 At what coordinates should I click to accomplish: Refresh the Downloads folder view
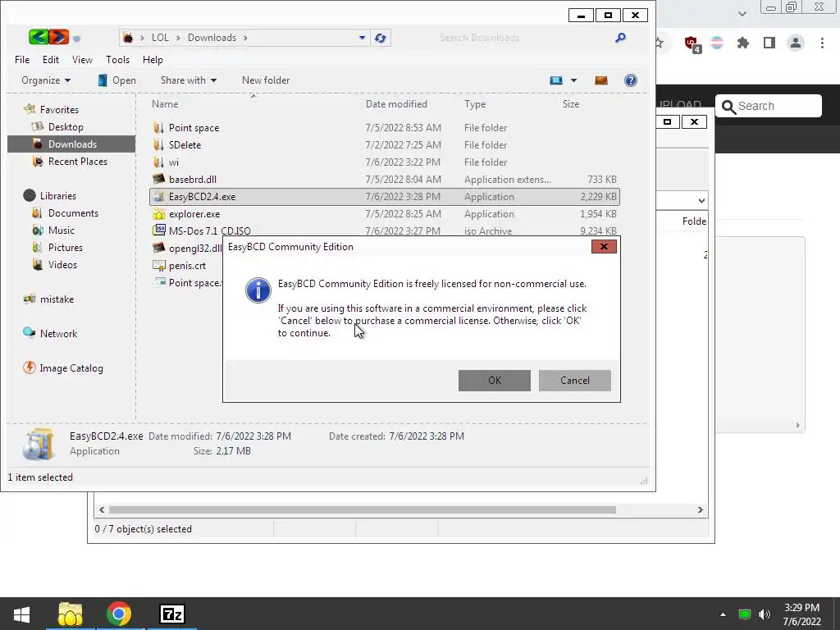point(381,38)
